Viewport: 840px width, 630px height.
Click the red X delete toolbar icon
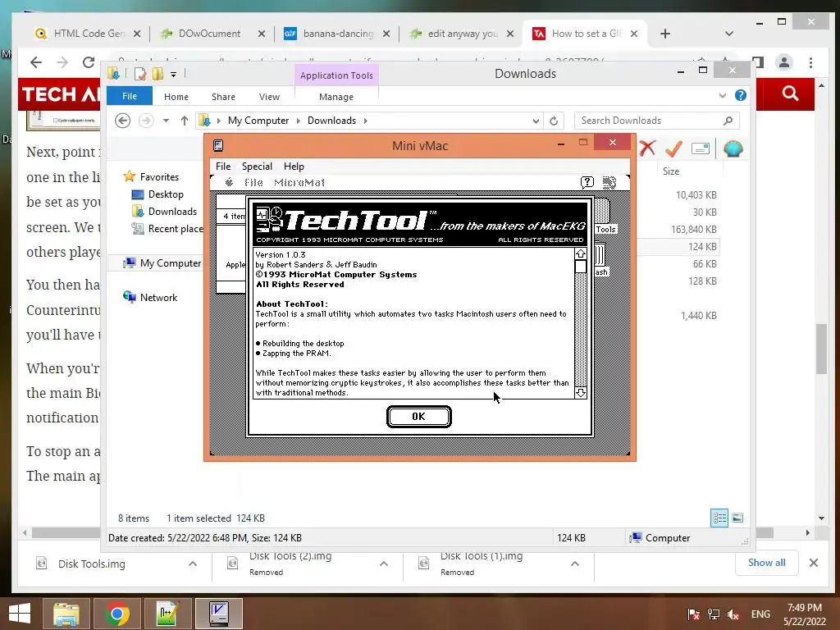648,148
